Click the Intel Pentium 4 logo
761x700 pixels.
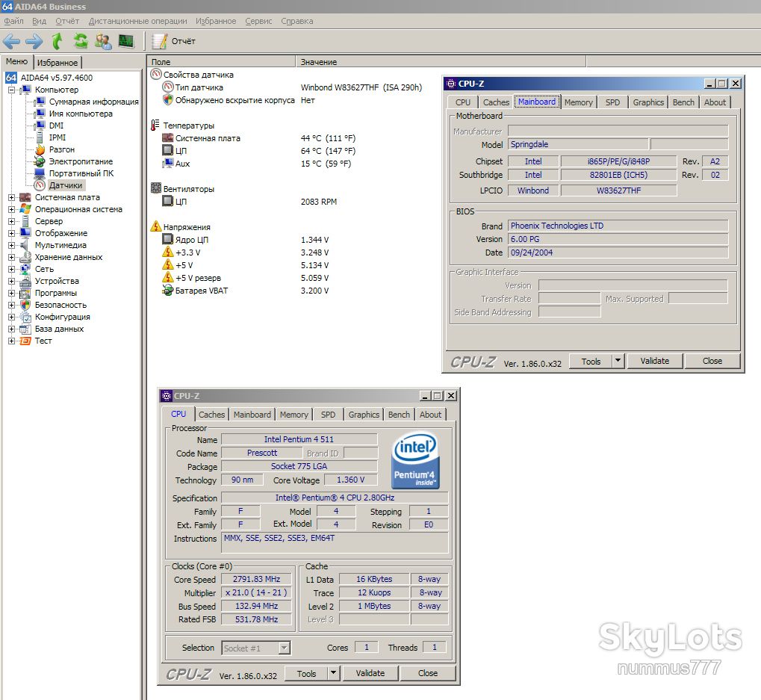click(415, 459)
